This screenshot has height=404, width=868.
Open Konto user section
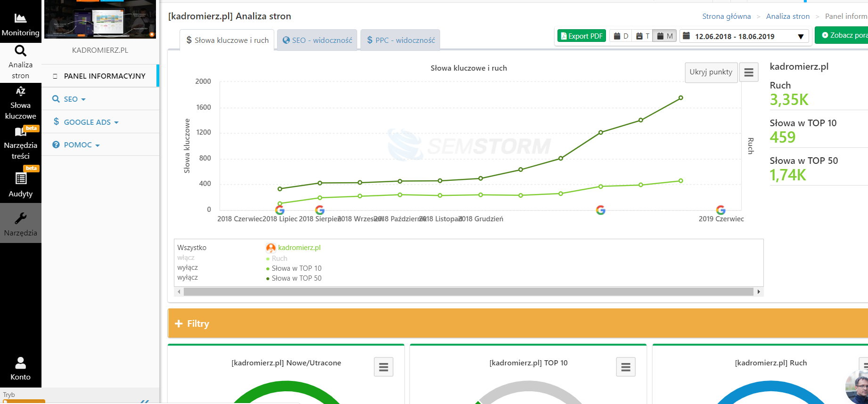click(20, 369)
